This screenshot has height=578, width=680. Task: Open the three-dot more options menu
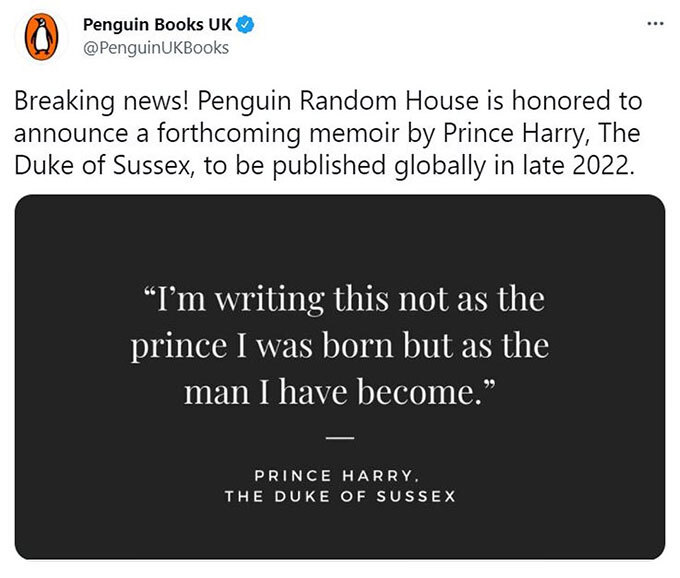pos(655,23)
